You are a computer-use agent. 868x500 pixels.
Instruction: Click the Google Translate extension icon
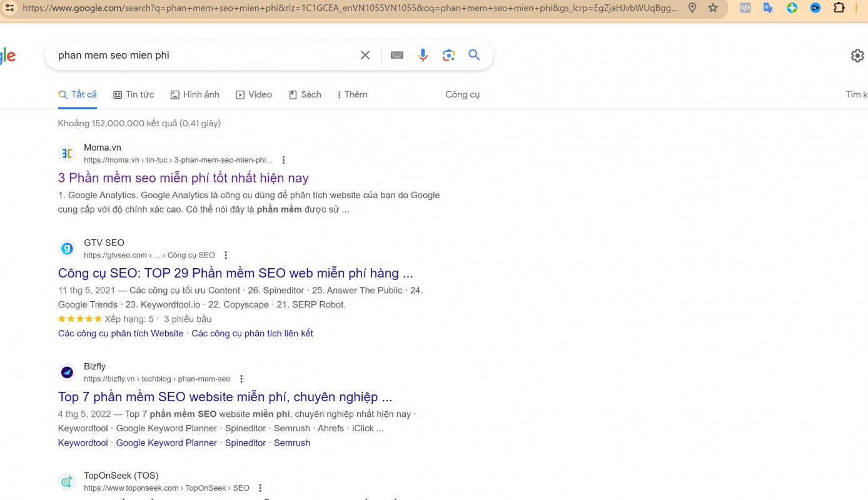[769, 8]
